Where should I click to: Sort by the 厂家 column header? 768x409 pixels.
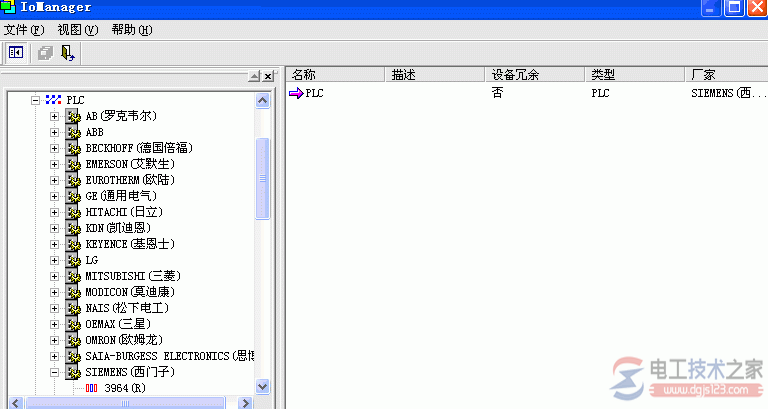(x=726, y=74)
